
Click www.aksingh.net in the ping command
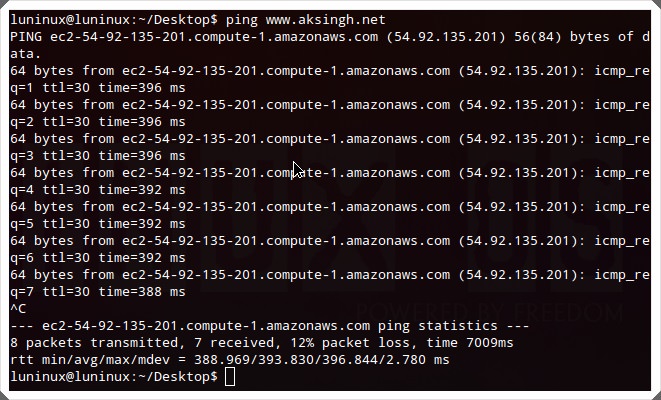tap(325, 20)
